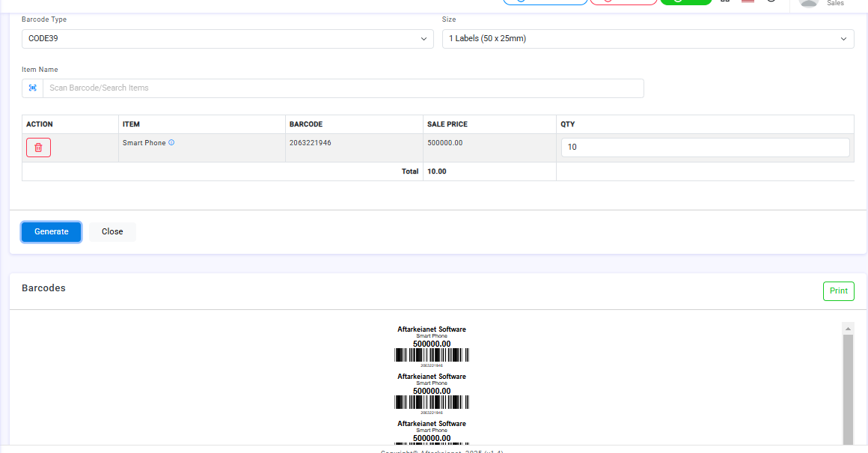Click the Total label in the table footer
The image size is (868, 453).
coord(409,171)
